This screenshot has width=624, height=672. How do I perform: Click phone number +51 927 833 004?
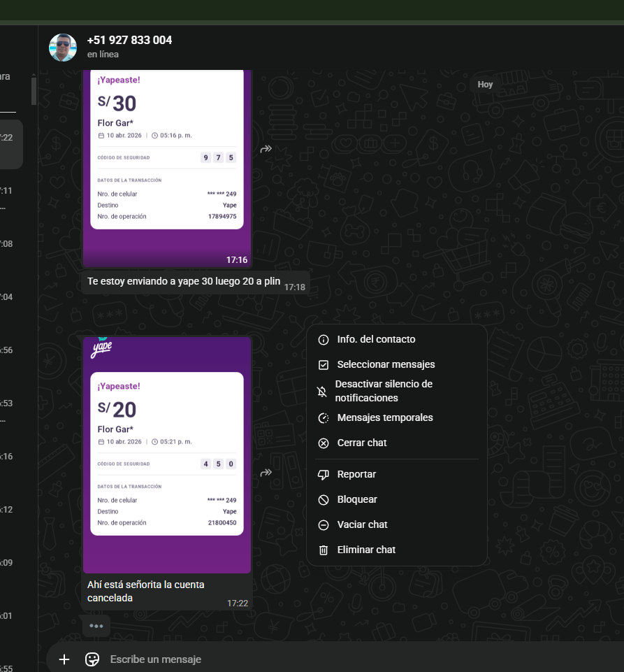point(129,41)
